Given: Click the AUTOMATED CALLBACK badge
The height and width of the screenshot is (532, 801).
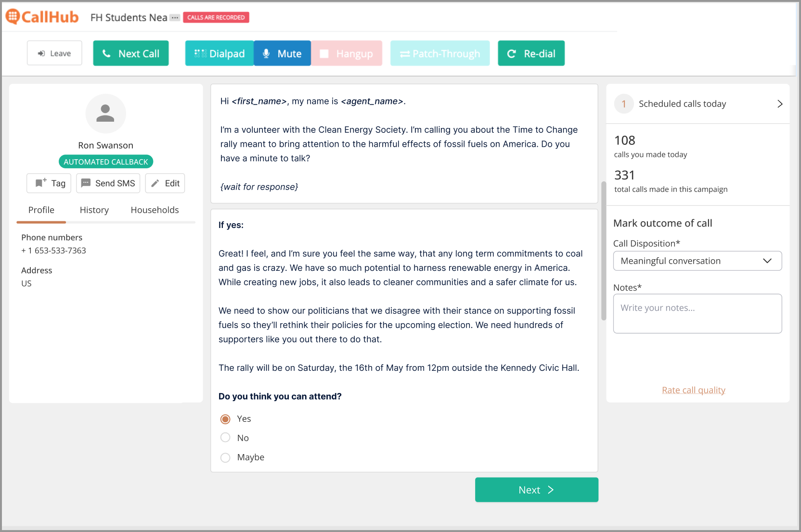Looking at the screenshot, I should (106, 162).
